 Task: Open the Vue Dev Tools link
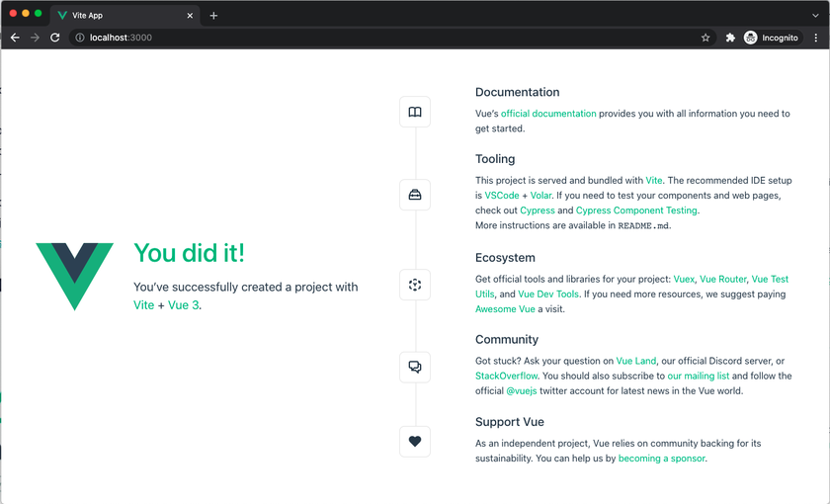(548, 294)
